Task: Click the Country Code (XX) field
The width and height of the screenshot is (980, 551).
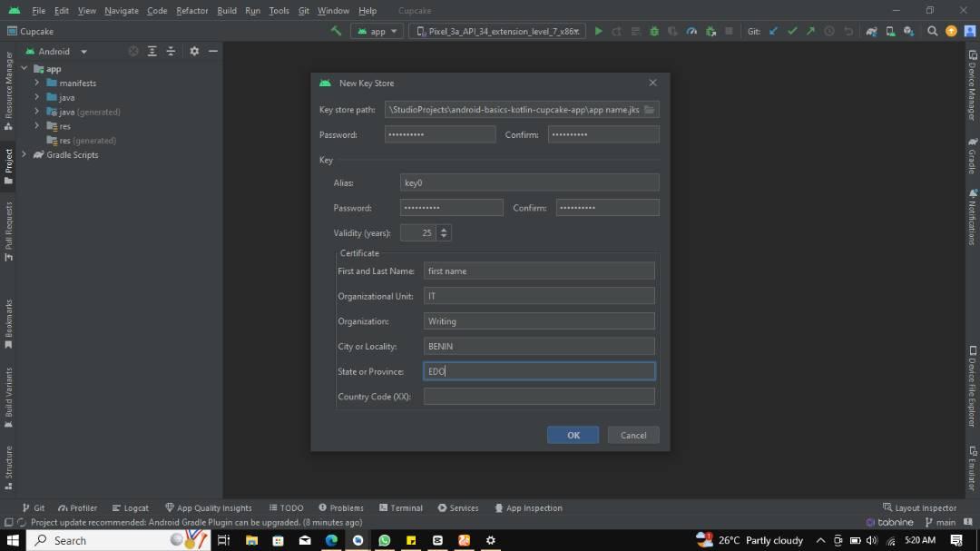Action: point(539,397)
